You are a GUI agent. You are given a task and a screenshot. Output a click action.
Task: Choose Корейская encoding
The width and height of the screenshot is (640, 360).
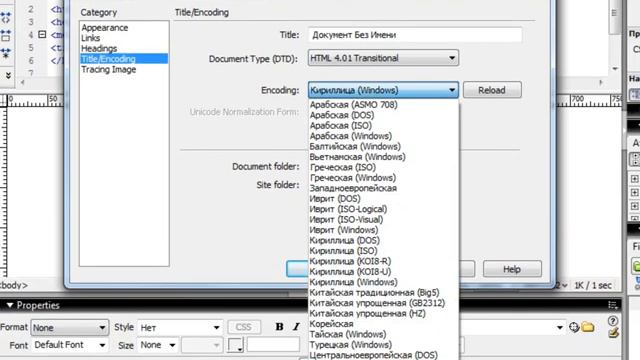[384, 324]
